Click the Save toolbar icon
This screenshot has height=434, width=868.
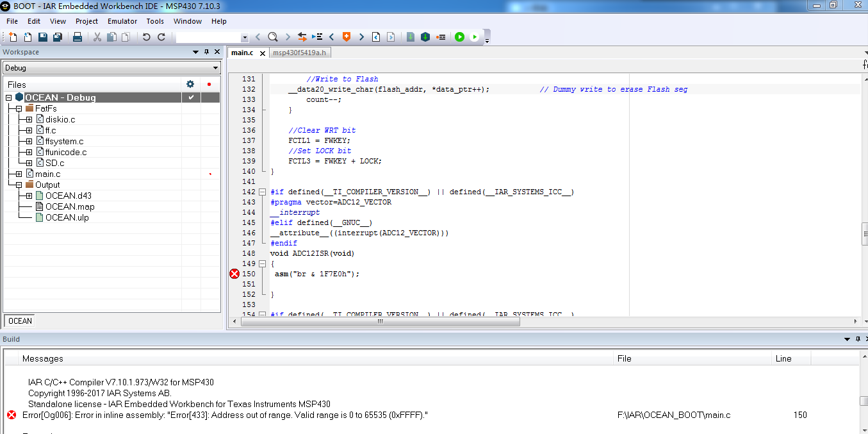pyautogui.click(x=43, y=37)
